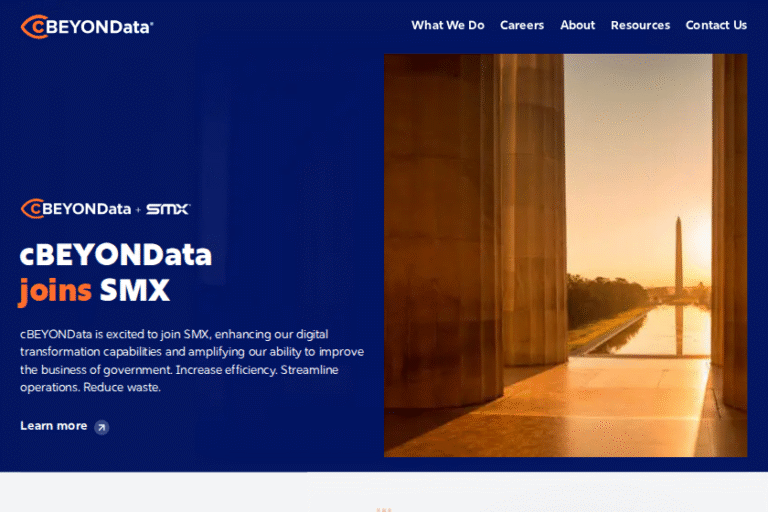Open the Careers page from navigation

coord(522,25)
